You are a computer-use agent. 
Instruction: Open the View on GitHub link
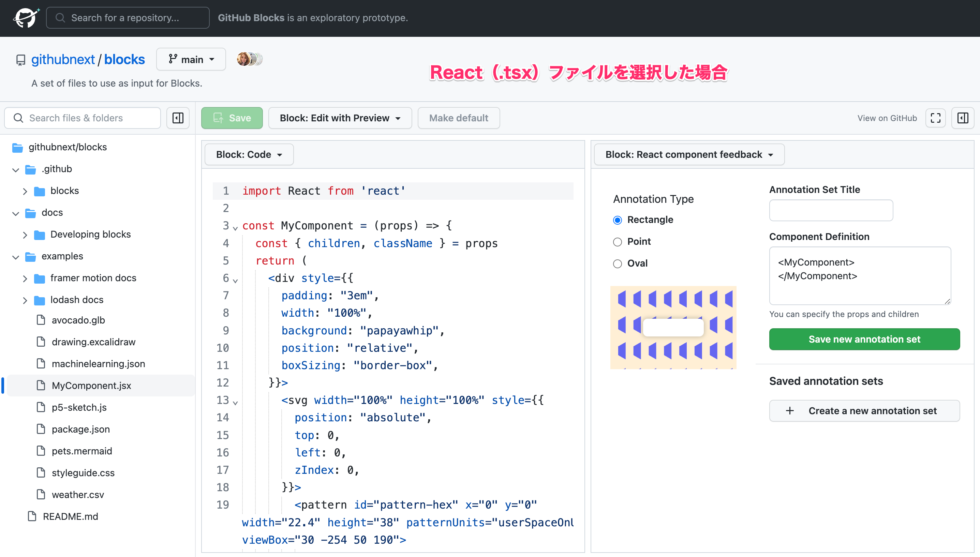pyautogui.click(x=887, y=118)
